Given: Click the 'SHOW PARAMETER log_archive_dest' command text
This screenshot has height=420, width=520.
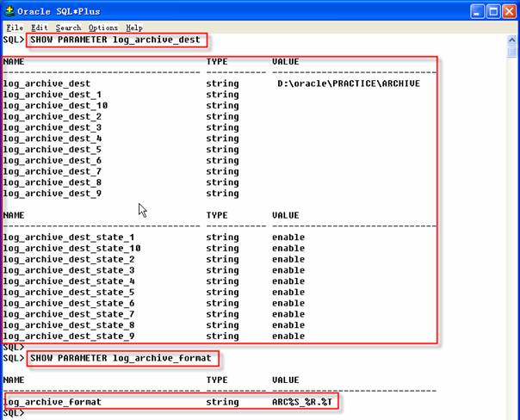Looking at the screenshot, I should [x=115, y=40].
